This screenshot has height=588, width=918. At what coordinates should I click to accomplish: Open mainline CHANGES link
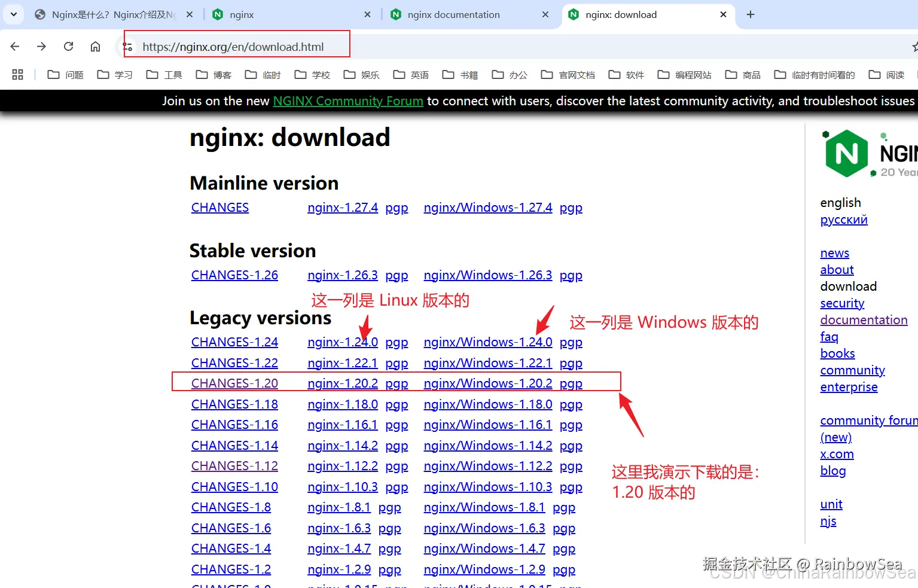click(x=220, y=208)
